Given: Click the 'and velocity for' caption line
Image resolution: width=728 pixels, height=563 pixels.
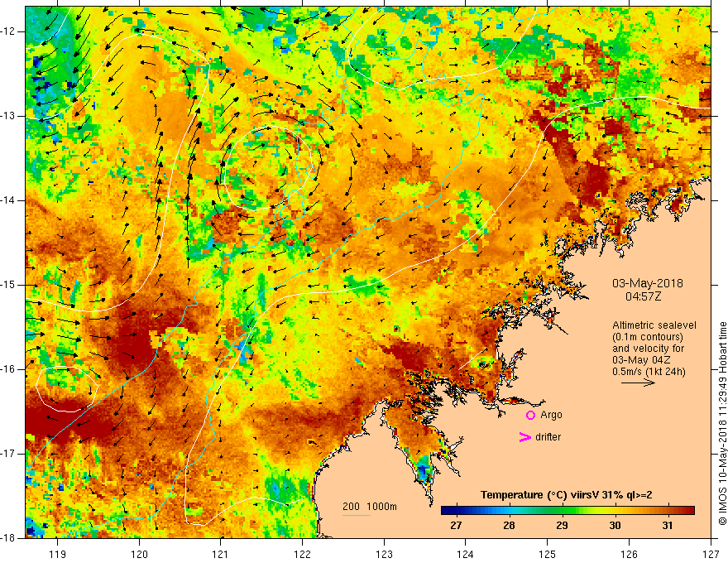Looking at the screenshot, I should click(648, 349).
